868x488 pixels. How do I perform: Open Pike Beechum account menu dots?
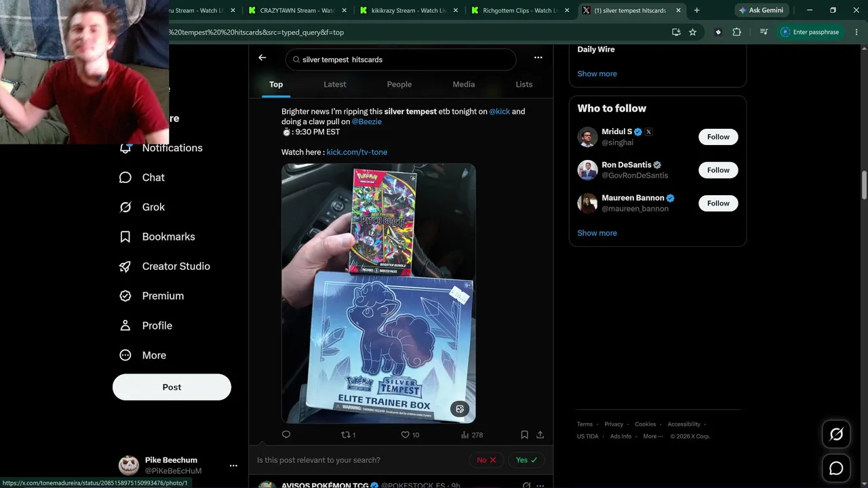(233, 466)
